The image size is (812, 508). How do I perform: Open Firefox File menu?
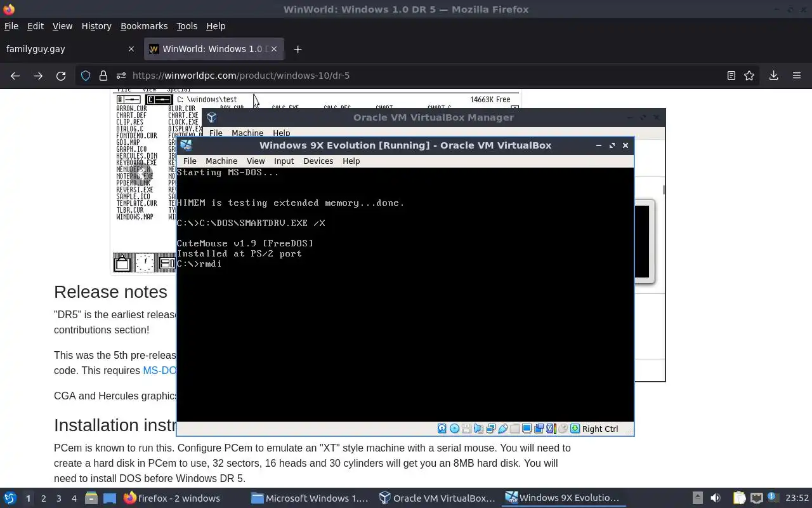point(11,26)
